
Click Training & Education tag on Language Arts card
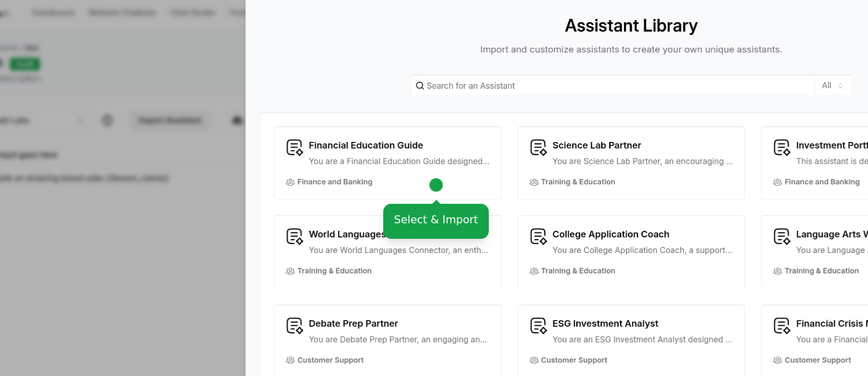coord(822,271)
